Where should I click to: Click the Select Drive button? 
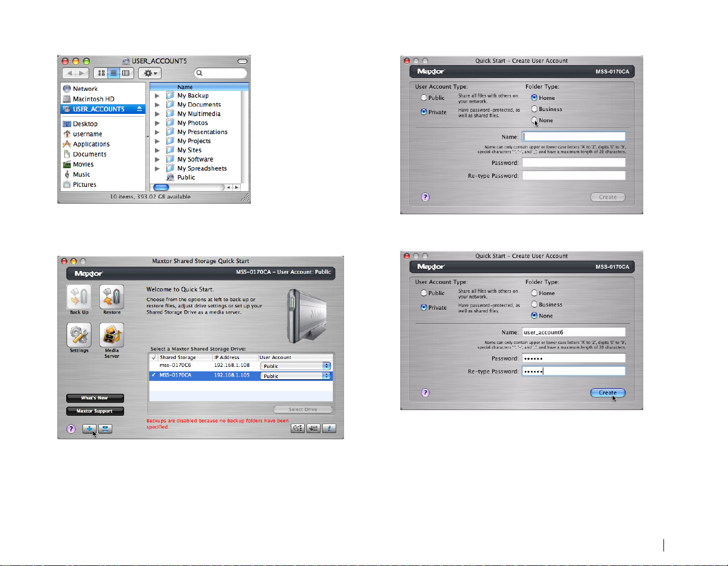coord(303,409)
